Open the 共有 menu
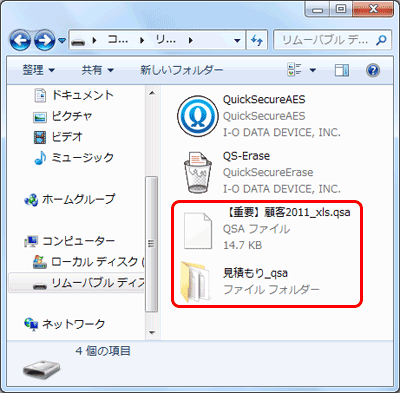The width and height of the screenshot is (400, 393). coord(98,70)
